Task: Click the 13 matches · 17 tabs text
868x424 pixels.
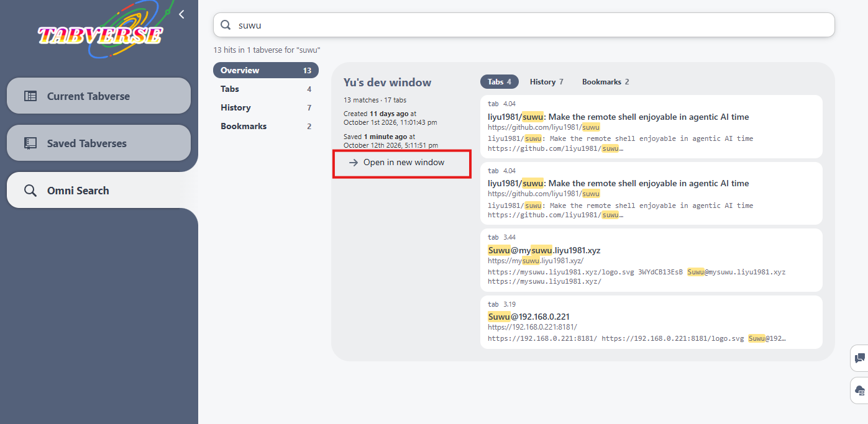Action: coord(375,100)
